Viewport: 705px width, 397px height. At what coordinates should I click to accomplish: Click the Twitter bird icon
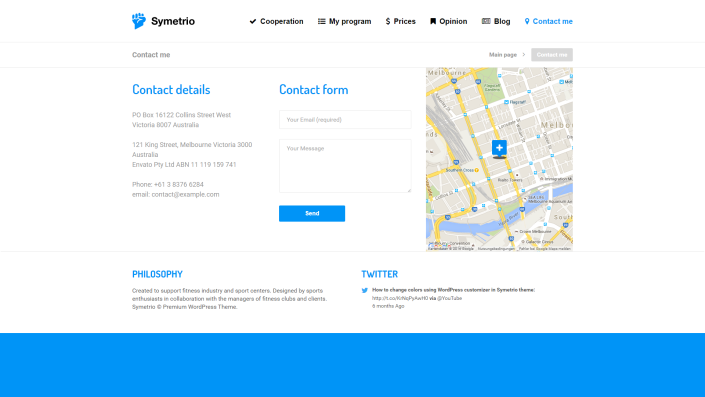[365, 290]
